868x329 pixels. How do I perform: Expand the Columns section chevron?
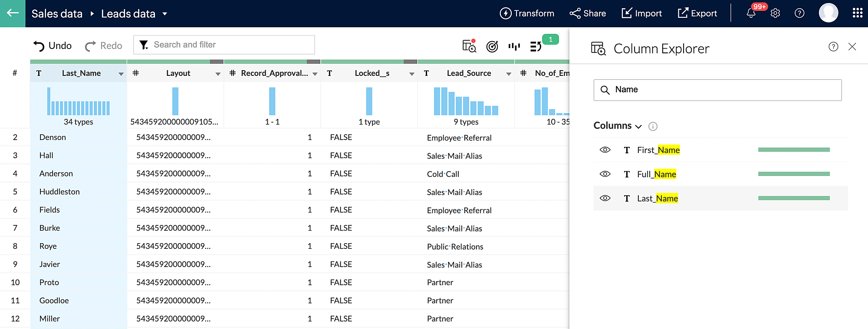(638, 127)
